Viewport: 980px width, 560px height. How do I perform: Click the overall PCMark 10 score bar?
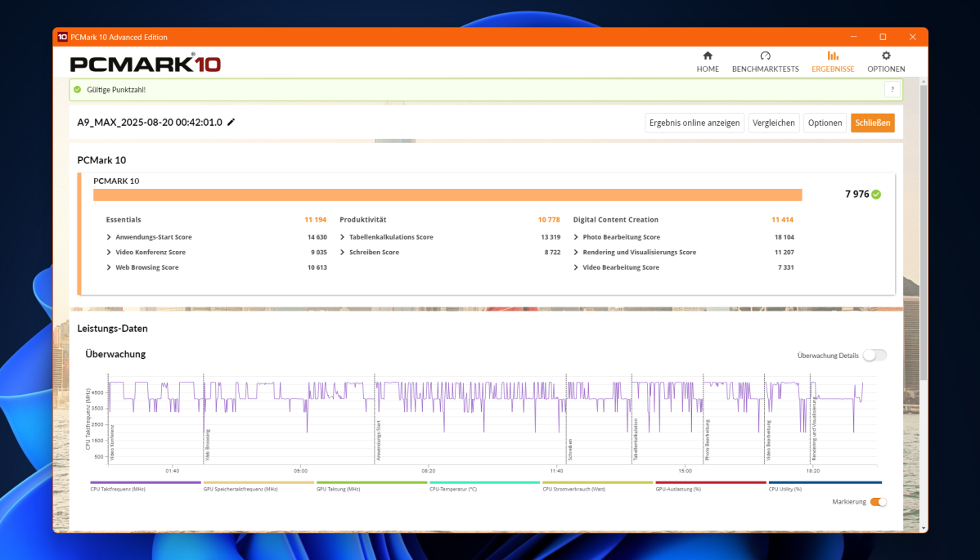tap(447, 195)
